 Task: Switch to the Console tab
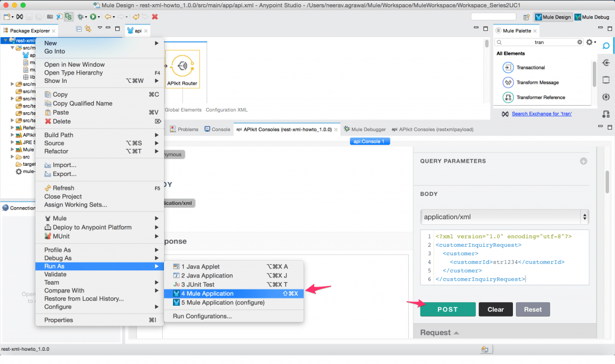pyautogui.click(x=217, y=128)
